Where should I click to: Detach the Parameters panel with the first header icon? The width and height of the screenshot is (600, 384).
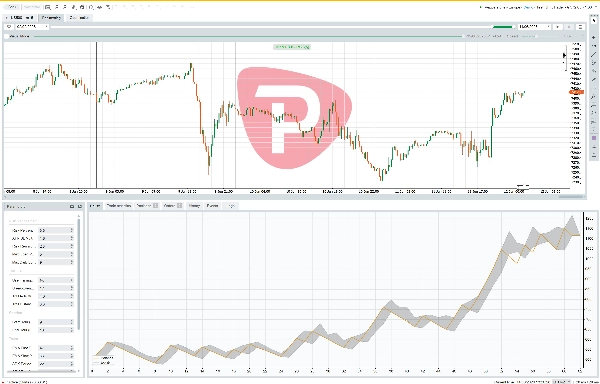tap(72, 207)
